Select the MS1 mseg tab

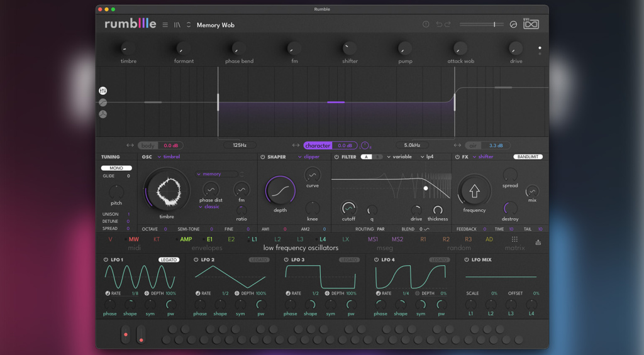[373, 239]
